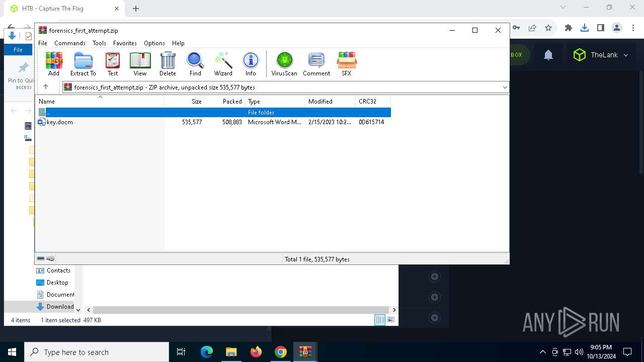Open the Favorites menu
Viewport: 644px width, 362px height.
click(x=125, y=43)
